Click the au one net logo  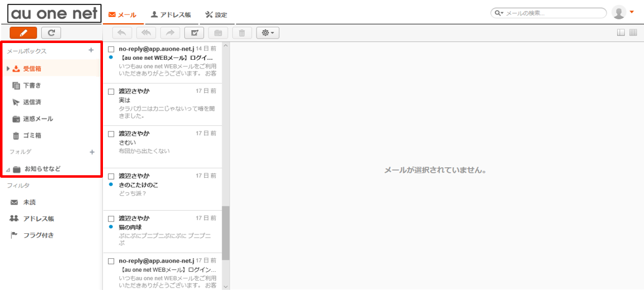pos(55,14)
